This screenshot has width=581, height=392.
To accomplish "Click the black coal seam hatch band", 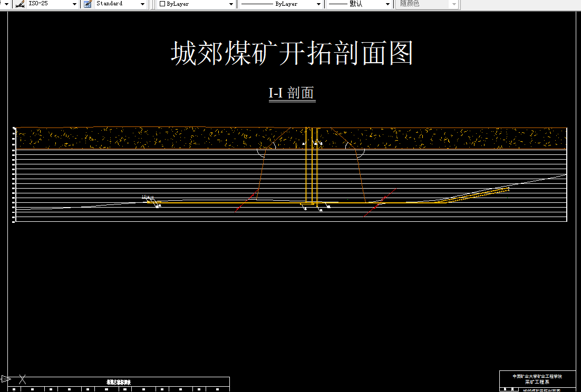I will [x=158, y=136].
